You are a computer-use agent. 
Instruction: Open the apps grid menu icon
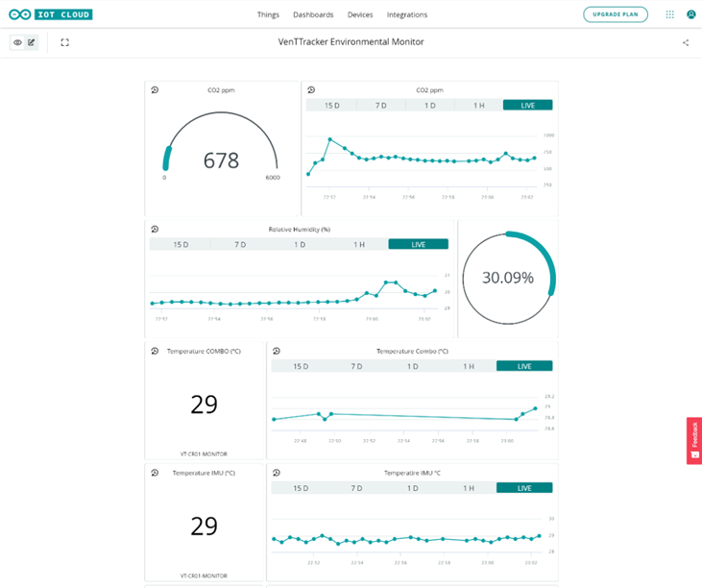(x=669, y=14)
